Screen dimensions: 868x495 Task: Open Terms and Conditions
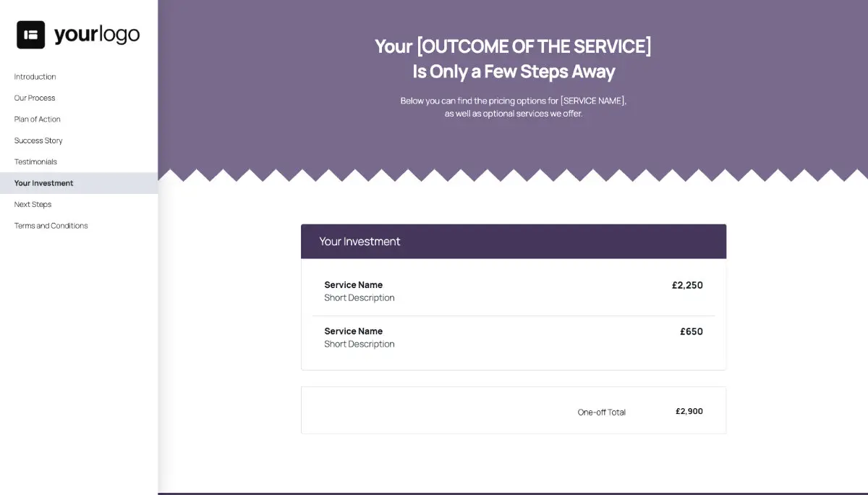(x=51, y=225)
